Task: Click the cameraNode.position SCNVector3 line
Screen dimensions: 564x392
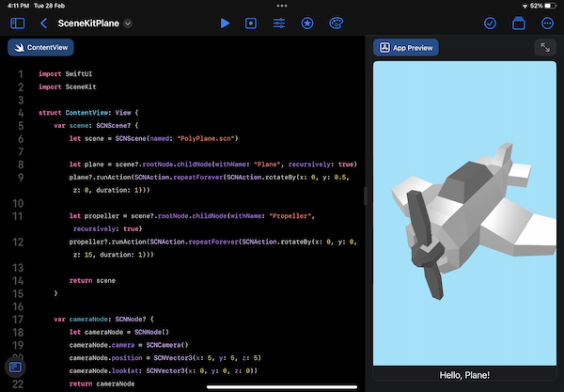Action: click(165, 358)
